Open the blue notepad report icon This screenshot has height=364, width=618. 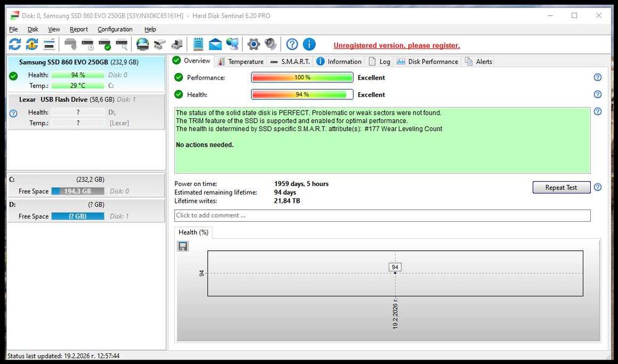coord(198,44)
